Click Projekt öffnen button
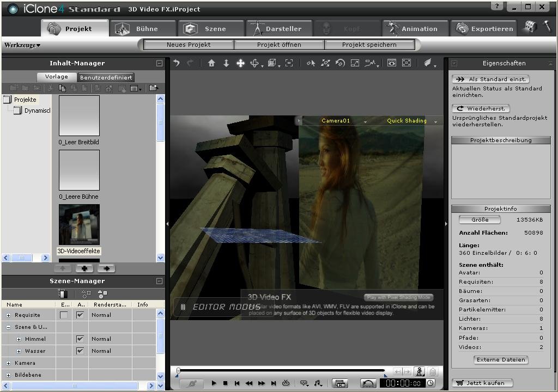This screenshot has width=558, height=392. click(279, 45)
